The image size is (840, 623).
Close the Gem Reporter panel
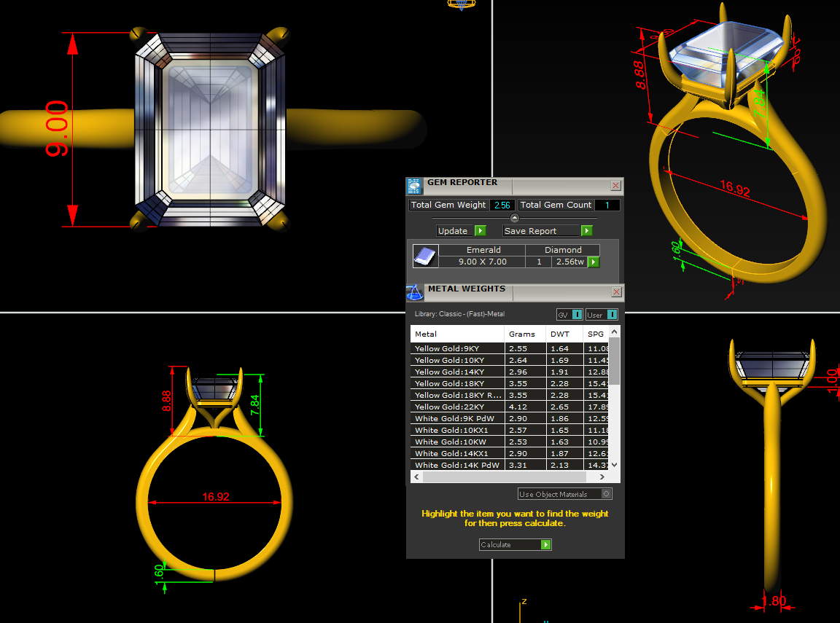[x=615, y=186]
